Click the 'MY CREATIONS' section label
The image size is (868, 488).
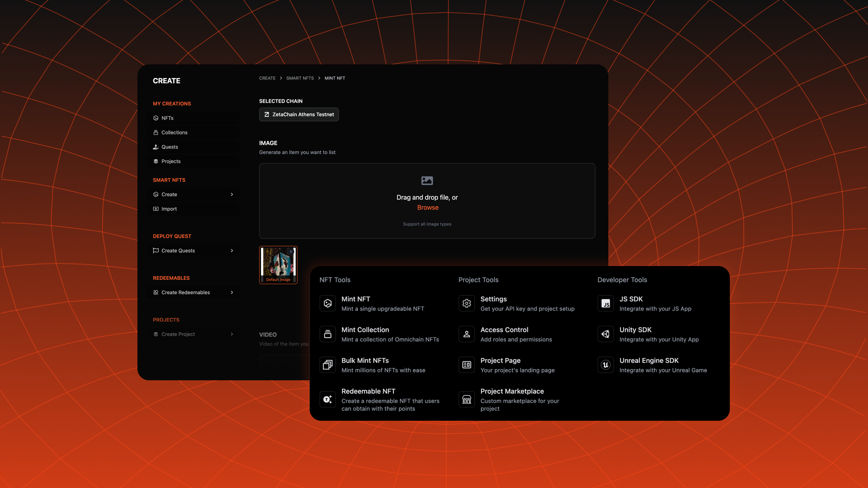172,104
